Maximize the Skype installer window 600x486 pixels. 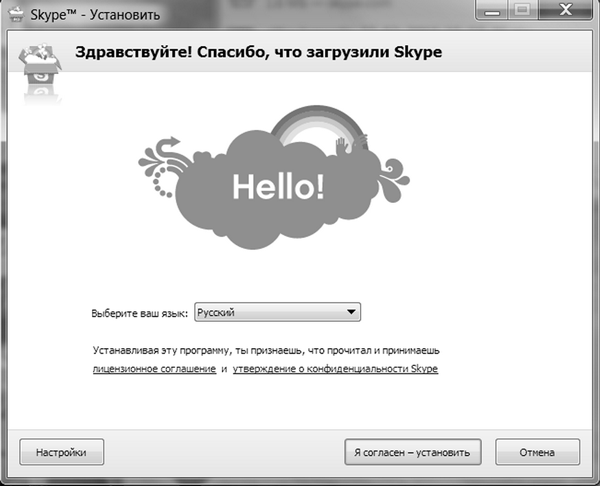click(x=523, y=10)
